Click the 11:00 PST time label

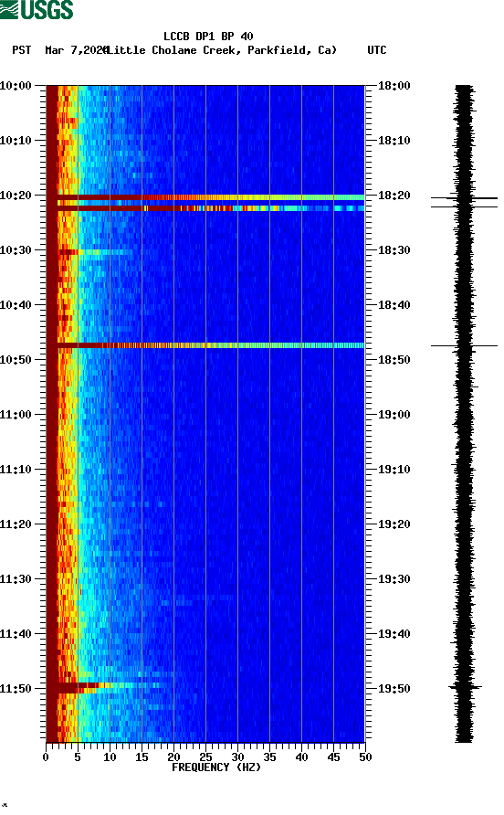pos(16,414)
